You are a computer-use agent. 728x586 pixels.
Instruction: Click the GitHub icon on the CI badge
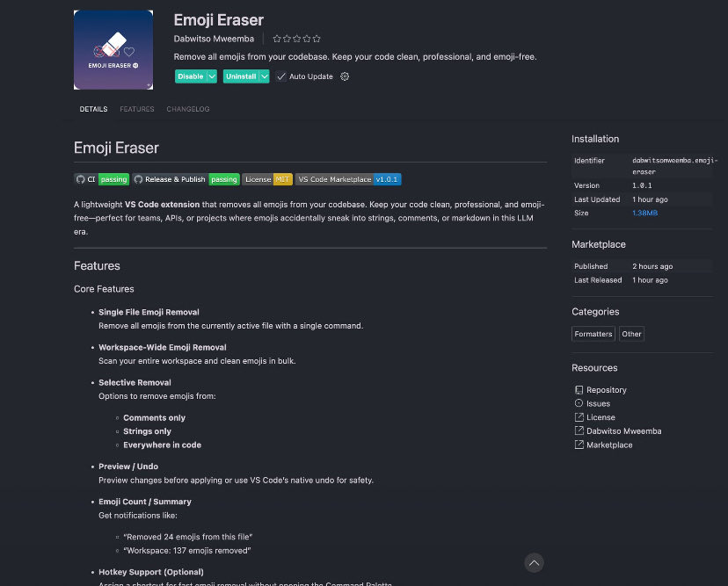[x=81, y=178]
